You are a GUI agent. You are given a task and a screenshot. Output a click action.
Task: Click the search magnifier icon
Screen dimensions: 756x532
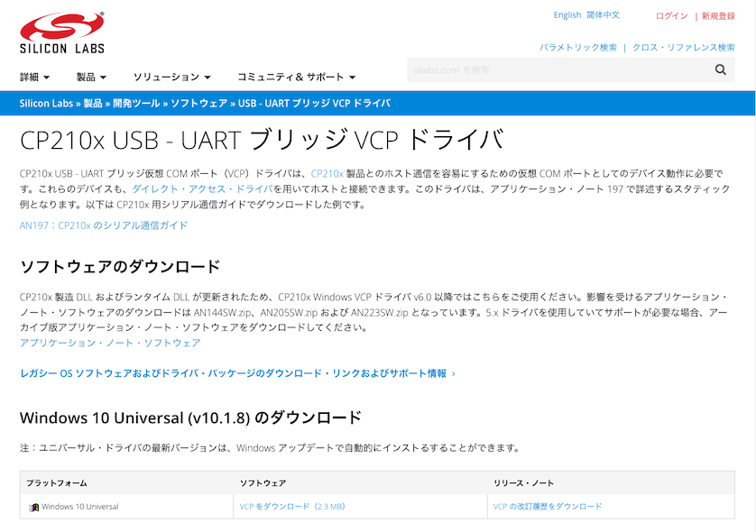[720, 69]
